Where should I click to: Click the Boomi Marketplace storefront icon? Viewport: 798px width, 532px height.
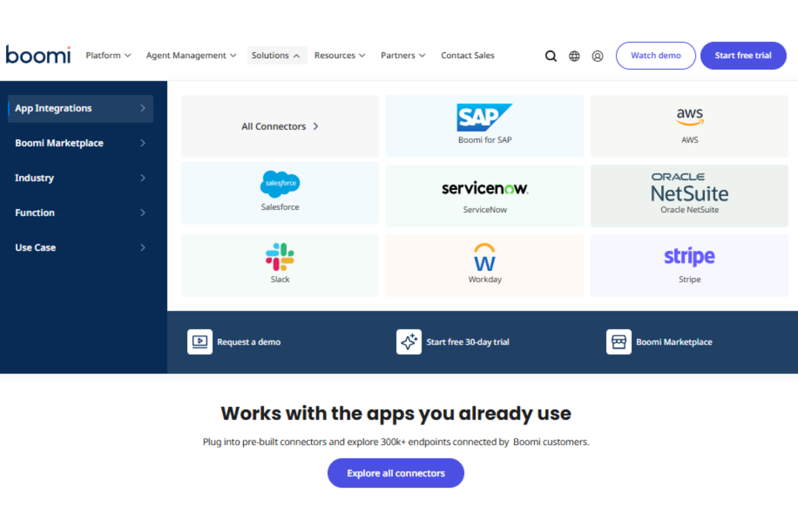point(618,342)
